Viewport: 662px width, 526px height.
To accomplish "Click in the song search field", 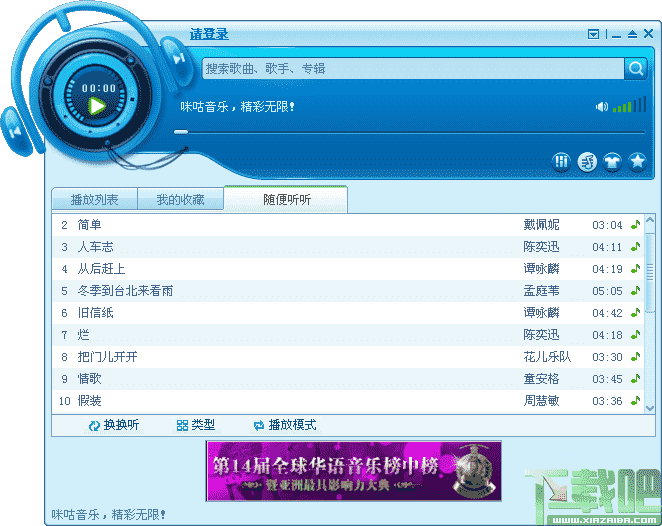I will 412,68.
